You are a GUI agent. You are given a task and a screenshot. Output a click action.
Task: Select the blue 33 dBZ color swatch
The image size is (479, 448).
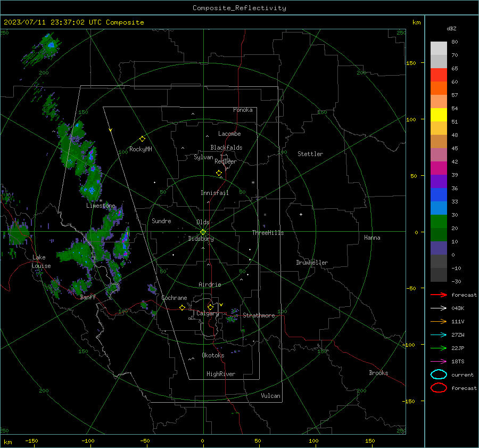click(439, 195)
